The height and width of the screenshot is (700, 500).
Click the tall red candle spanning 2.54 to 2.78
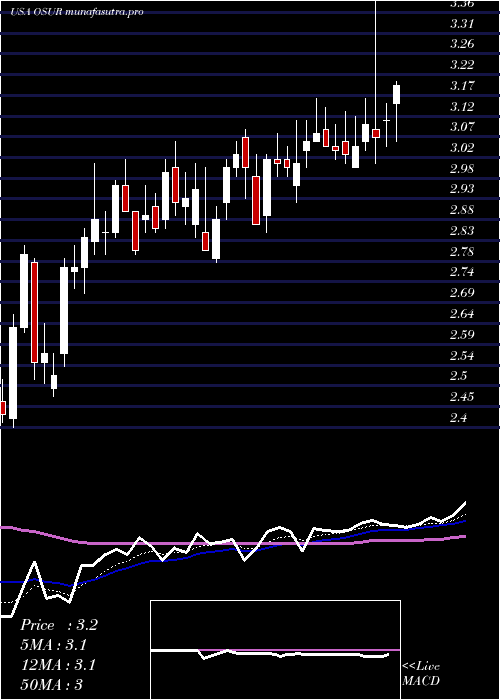click(34, 312)
